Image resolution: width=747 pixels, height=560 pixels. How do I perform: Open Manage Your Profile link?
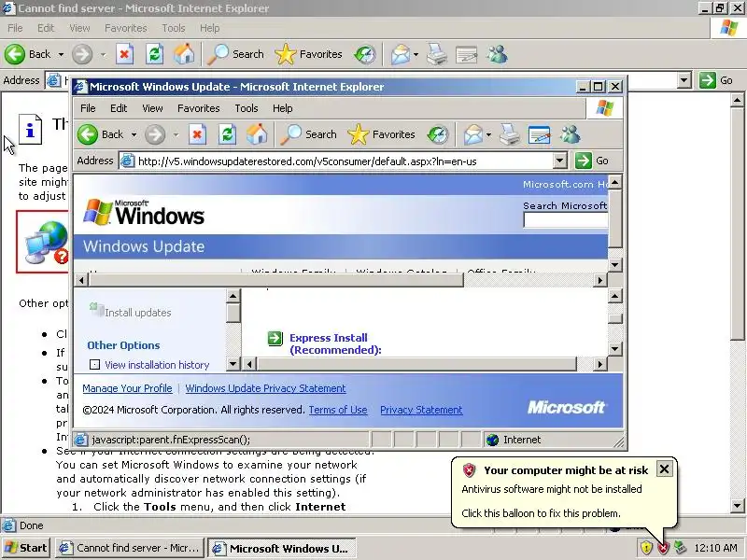[x=127, y=388]
